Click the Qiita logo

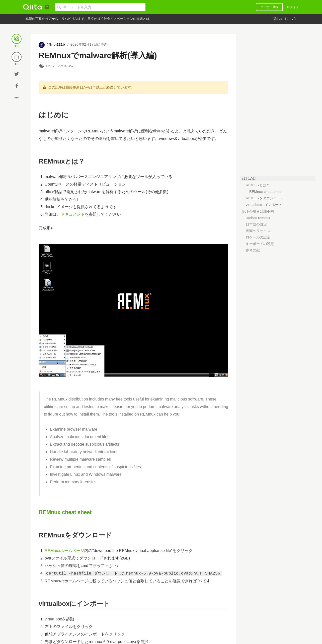pyautogui.click(x=32, y=7)
